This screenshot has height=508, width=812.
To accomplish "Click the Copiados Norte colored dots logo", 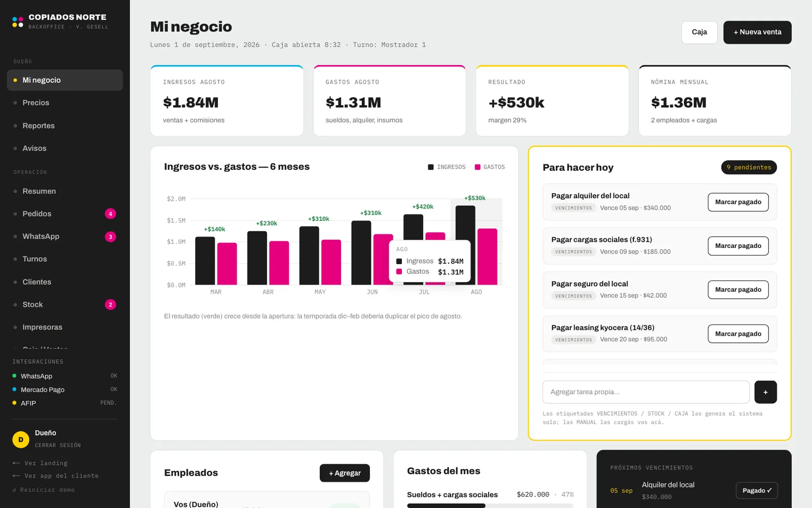I will [18, 21].
